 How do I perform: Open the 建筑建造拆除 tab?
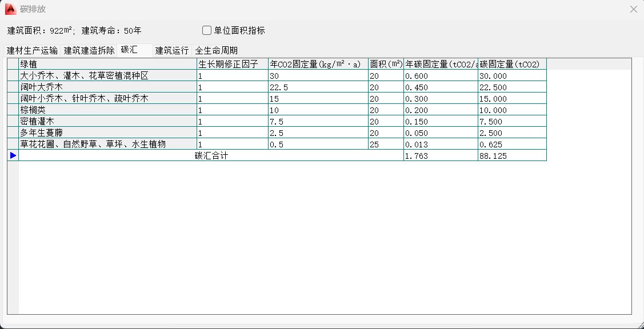(89, 50)
